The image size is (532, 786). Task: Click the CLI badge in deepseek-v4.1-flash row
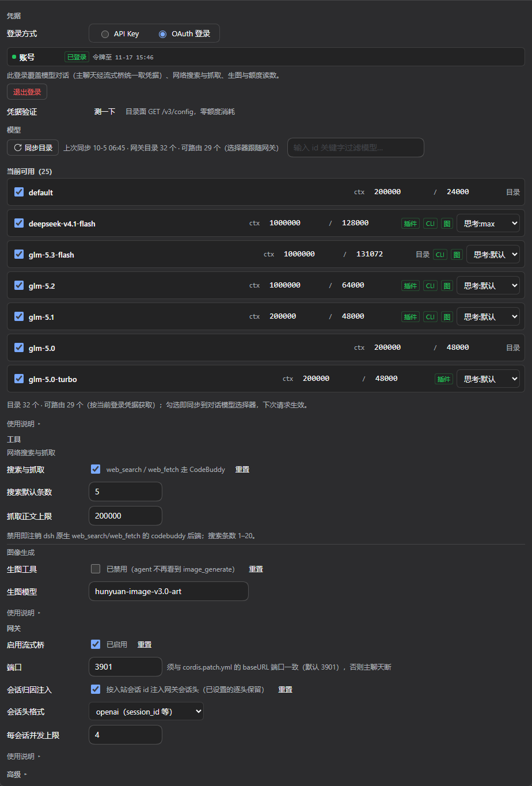point(430,224)
